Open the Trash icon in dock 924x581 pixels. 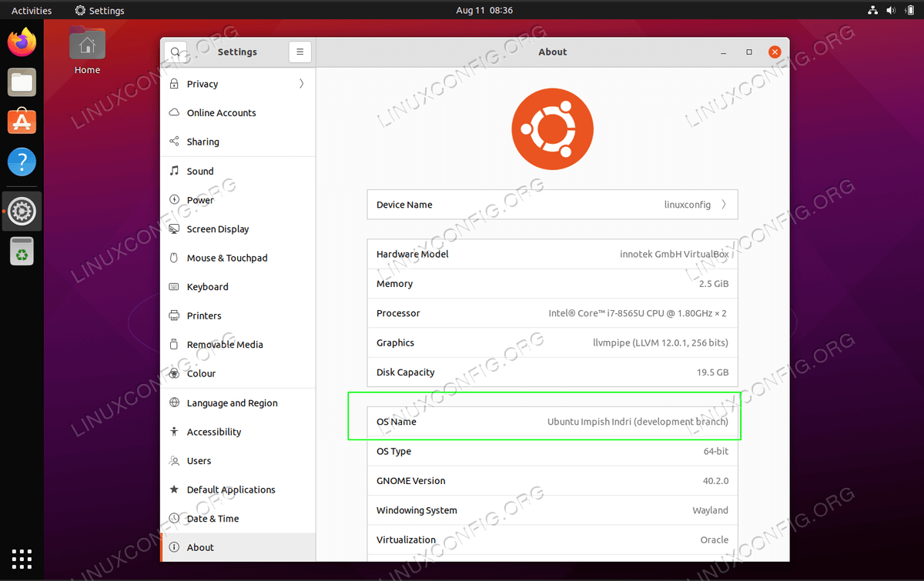click(22, 251)
